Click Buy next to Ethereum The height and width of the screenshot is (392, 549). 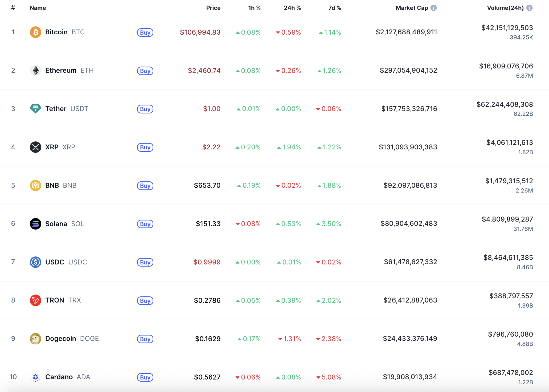coord(145,71)
